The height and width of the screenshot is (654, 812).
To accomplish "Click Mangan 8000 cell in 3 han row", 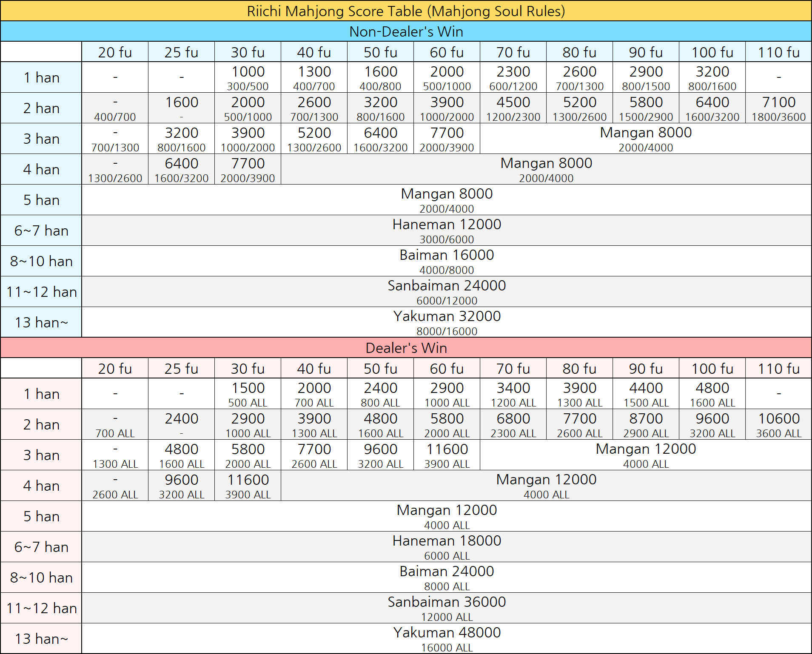I will (646, 139).
